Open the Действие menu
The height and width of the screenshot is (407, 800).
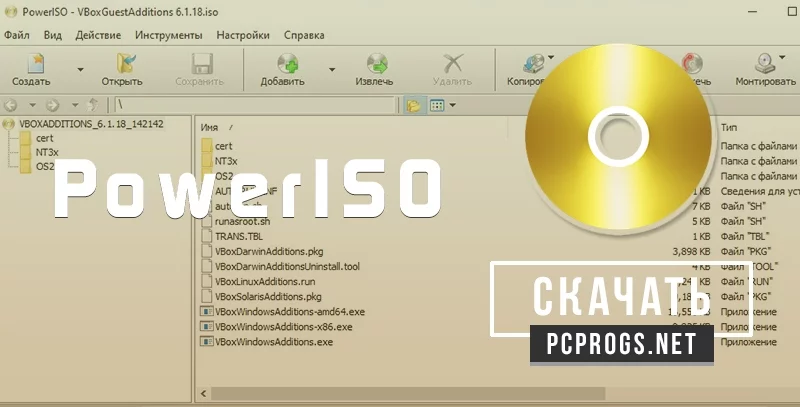point(98,35)
